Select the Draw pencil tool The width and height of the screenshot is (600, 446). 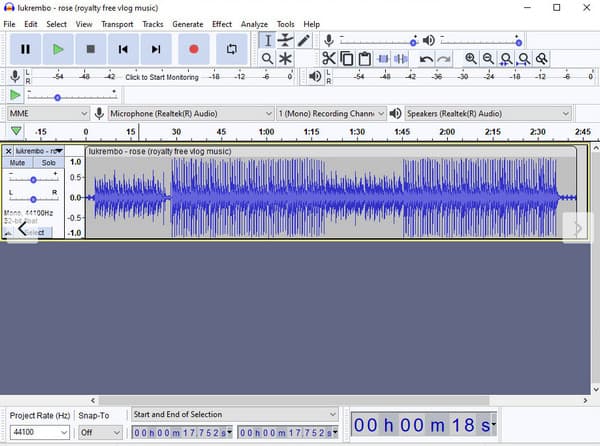coord(304,41)
